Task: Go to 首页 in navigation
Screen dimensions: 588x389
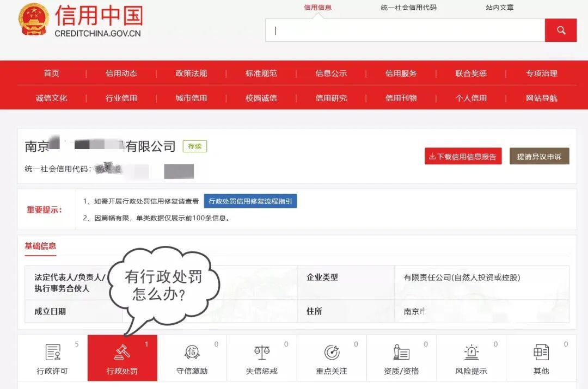Action: pos(51,73)
